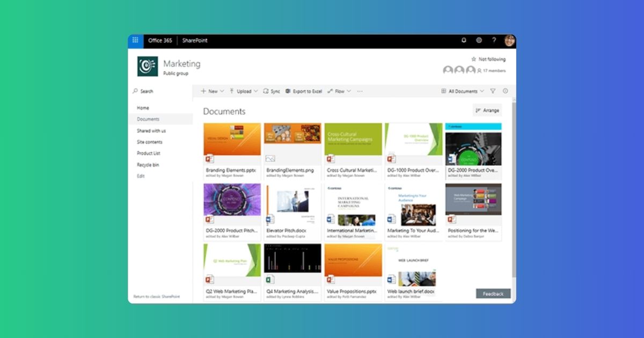Click the help question mark icon
The image size is (644, 338).
tap(494, 40)
